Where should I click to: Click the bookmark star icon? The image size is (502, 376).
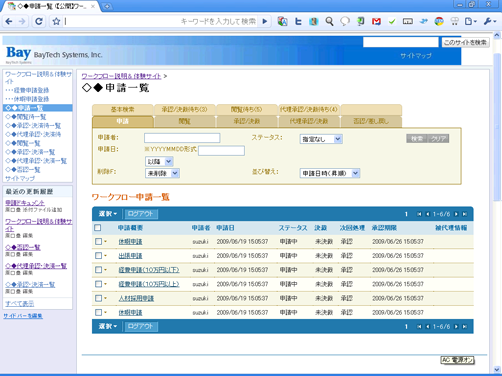point(56,22)
